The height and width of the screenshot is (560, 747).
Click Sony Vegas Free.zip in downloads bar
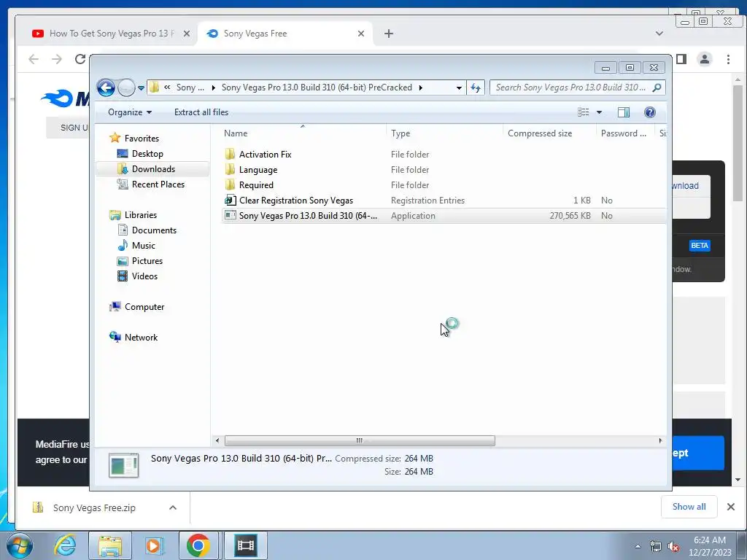pyautogui.click(x=94, y=507)
